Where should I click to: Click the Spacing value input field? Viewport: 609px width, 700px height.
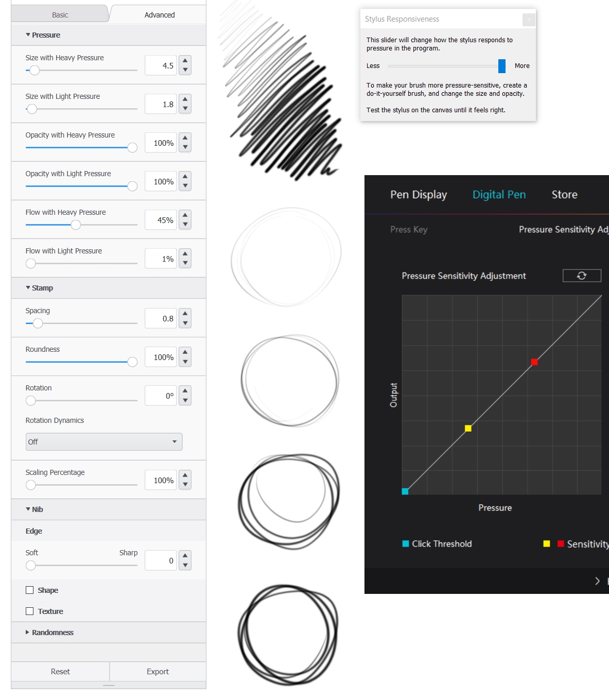pyautogui.click(x=161, y=319)
